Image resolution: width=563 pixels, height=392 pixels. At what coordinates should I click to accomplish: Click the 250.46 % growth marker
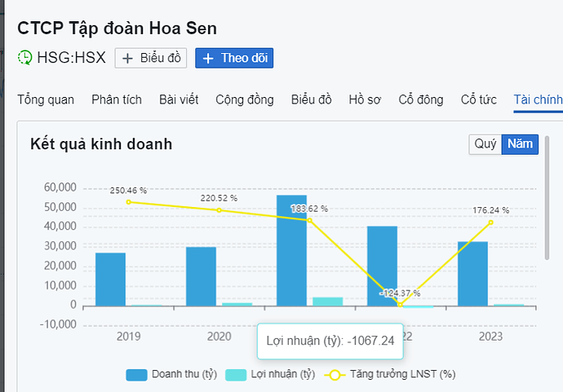[128, 202]
